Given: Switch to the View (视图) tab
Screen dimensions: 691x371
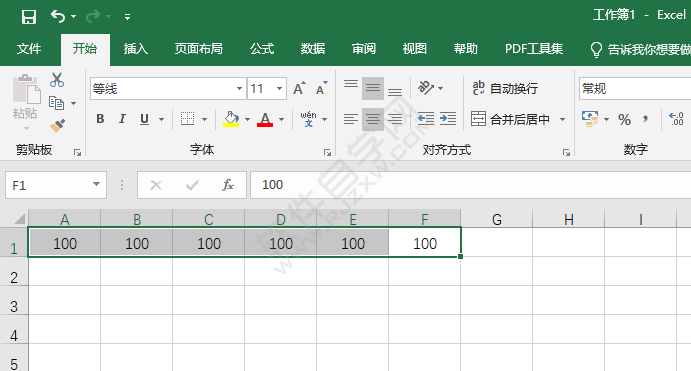Looking at the screenshot, I should coord(415,48).
